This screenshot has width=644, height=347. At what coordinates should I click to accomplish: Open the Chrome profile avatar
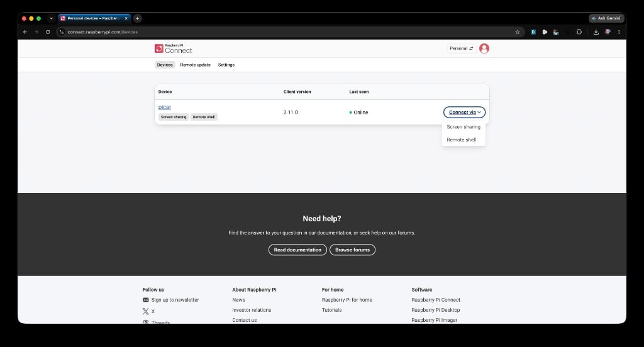608,32
